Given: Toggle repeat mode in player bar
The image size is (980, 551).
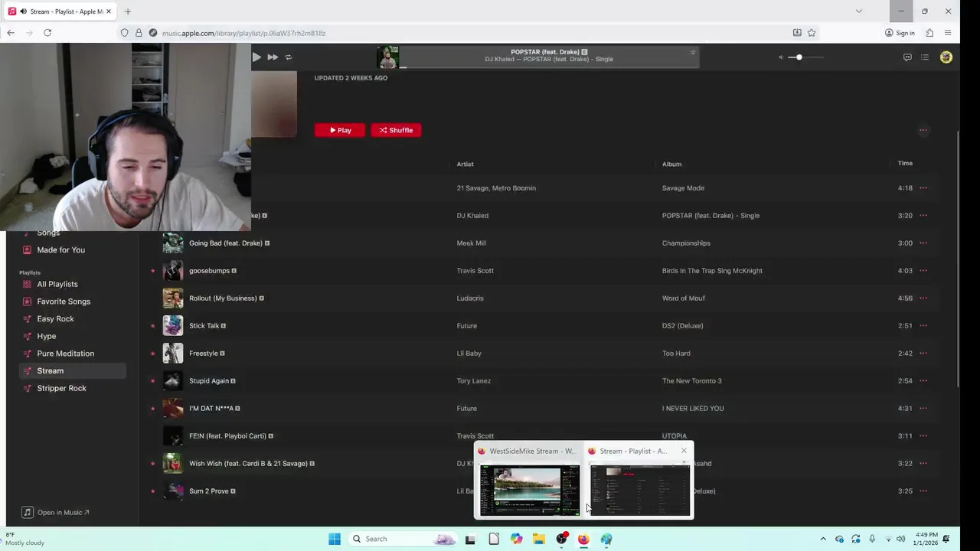Looking at the screenshot, I should click(289, 57).
